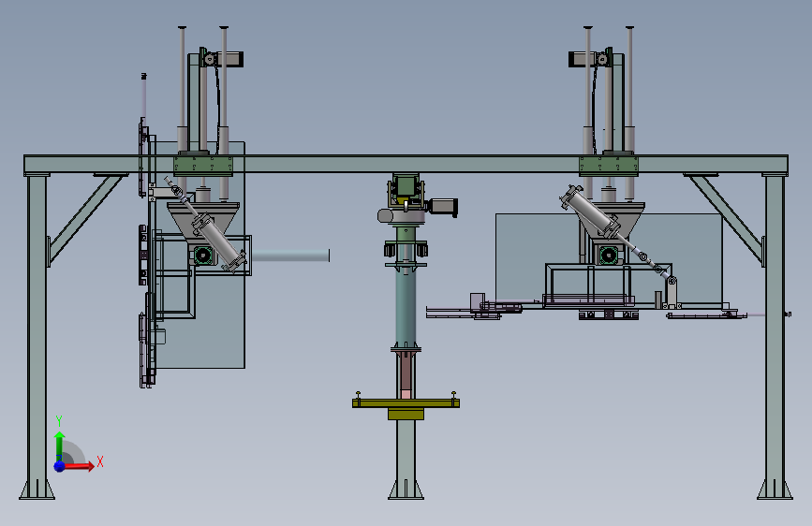Select the yellow platform plate on center pedestal
This screenshot has width=812, height=526.
click(x=406, y=402)
